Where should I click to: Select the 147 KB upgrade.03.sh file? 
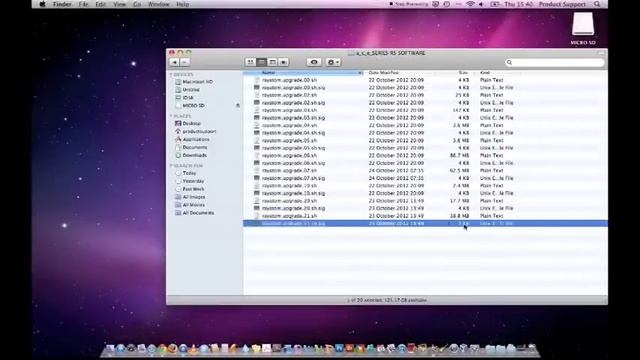pyautogui.click(x=425, y=110)
